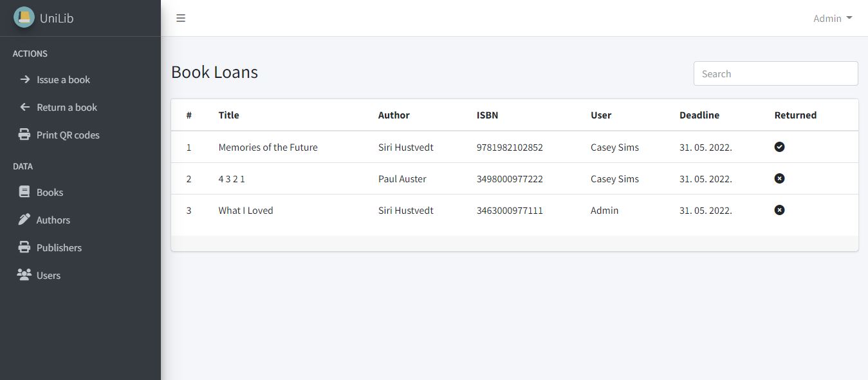
Task: Toggle the sidebar with the hamburger icon
Action: pos(181,18)
